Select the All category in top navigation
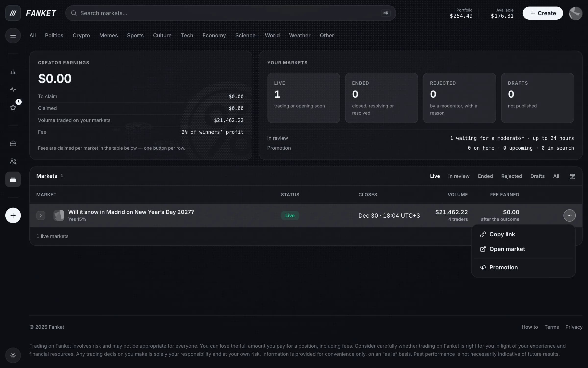Screen dimensions: 588x368 coord(33,36)
